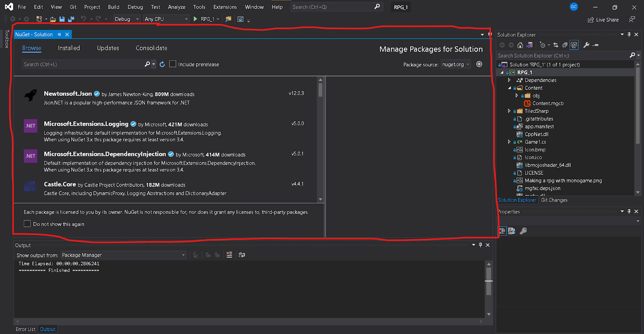The height and width of the screenshot is (334, 644).
Task: Open the Extensions menu
Action: tap(225, 7)
